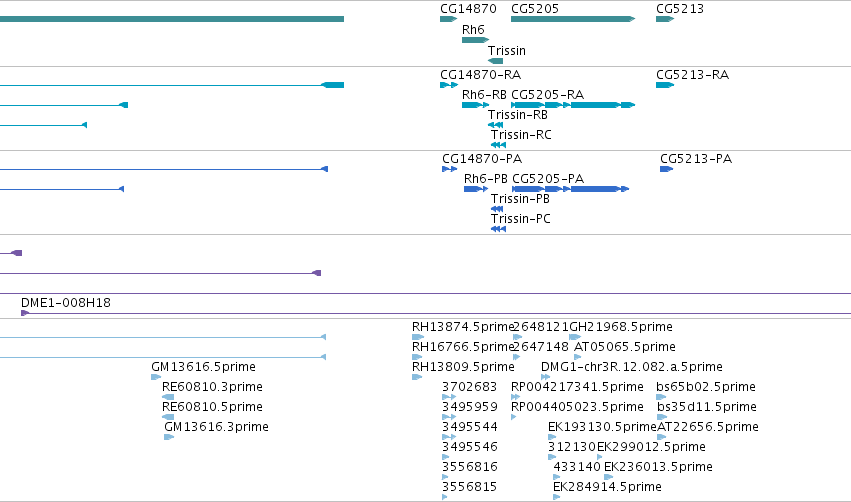The height and width of the screenshot is (502, 851).
Task: Select the Trissin-RB transcript label
Action: (518, 115)
